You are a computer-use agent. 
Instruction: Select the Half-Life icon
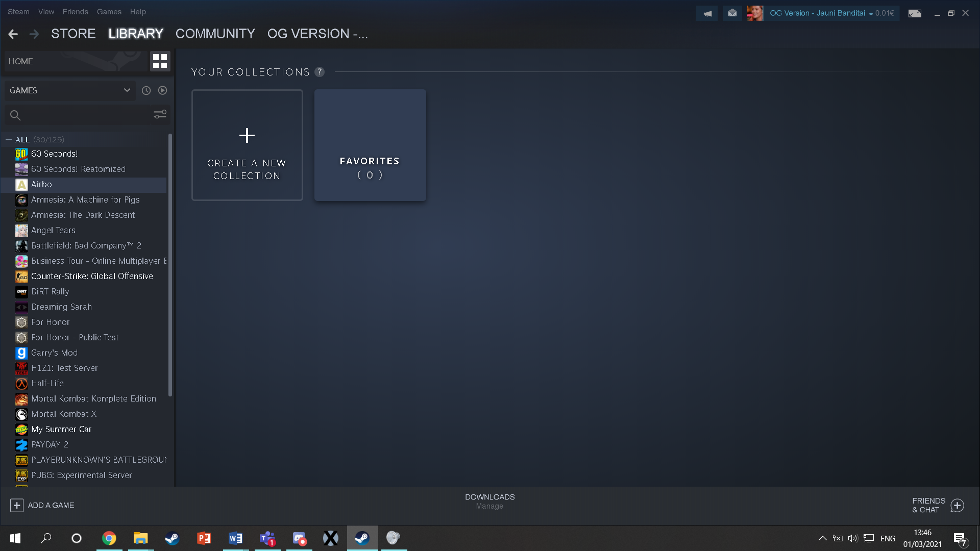pyautogui.click(x=21, y=384)
